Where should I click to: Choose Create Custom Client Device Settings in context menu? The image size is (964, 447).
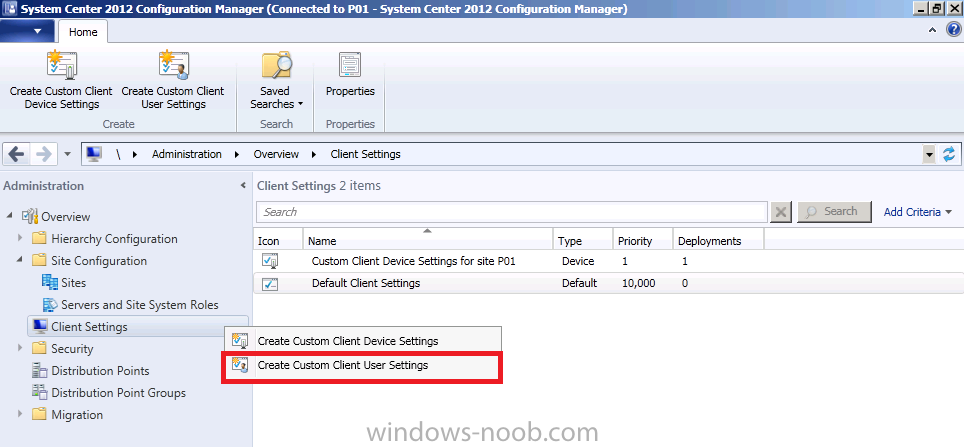[363, 341]
